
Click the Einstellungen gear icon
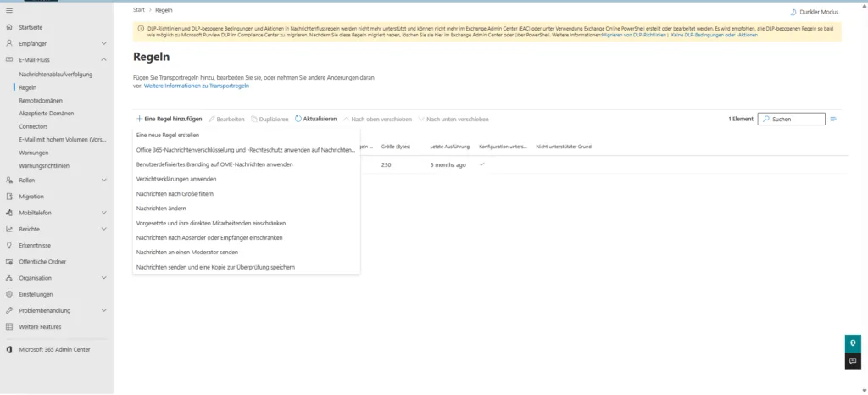tap(9, 294)
